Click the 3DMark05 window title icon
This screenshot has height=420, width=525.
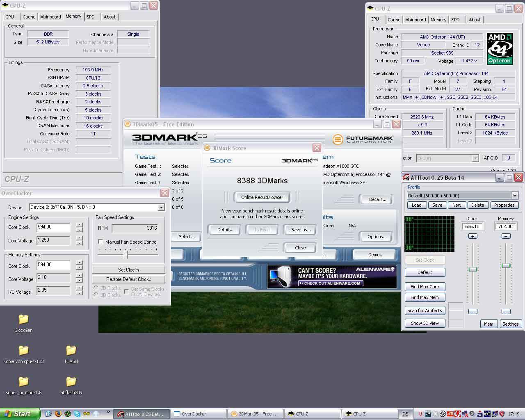pyautogui.click(x=128, y=124)
